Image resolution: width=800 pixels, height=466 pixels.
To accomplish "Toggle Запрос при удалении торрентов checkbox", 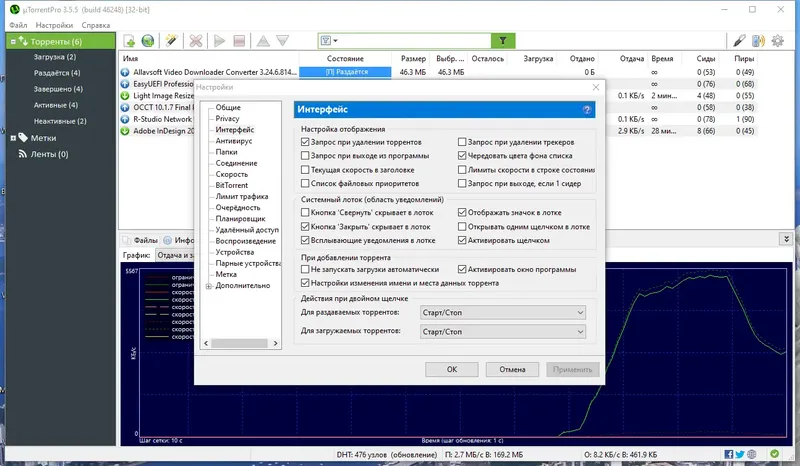I will tap(305, 142).
